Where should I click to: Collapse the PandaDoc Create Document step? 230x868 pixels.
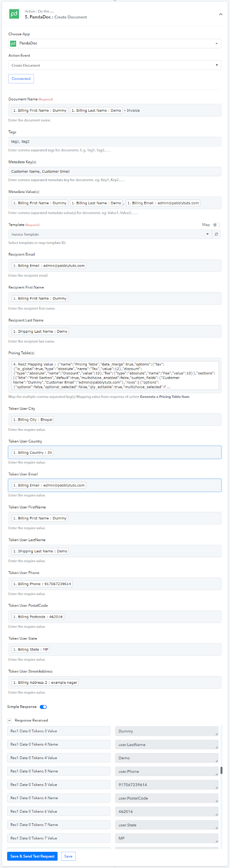pyautogui.click(x=221, y=14)
